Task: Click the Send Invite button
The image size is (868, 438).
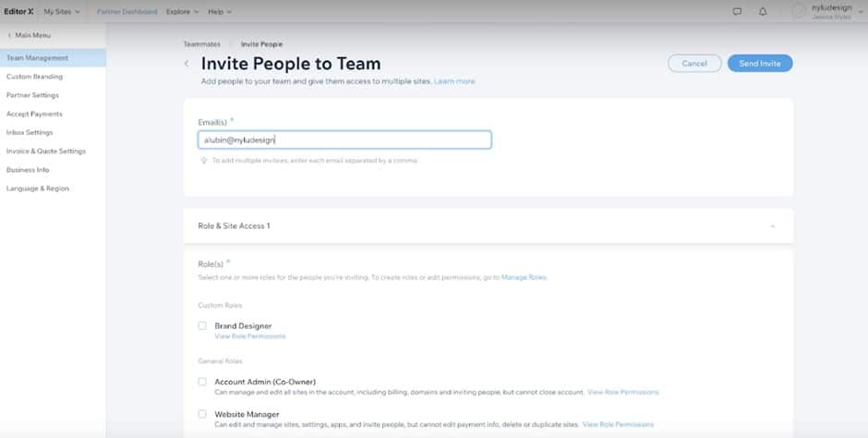Action: tap(759, 63)
